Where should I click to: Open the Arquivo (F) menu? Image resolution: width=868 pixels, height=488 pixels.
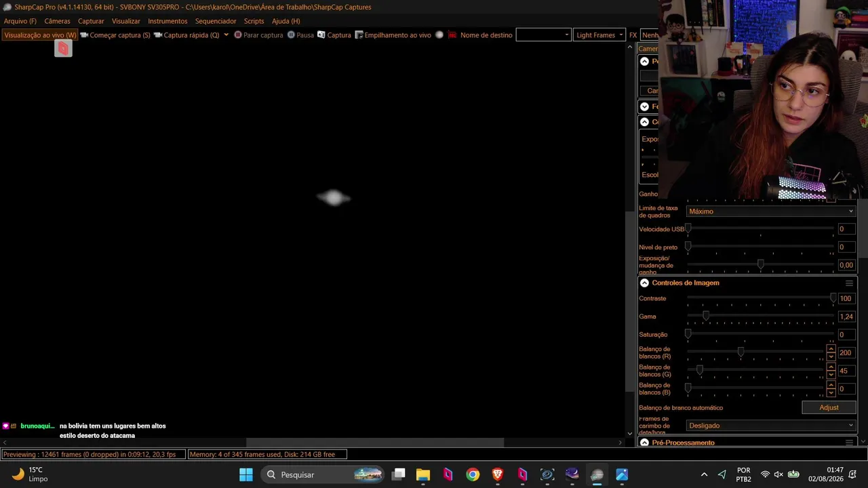(20, 21)
